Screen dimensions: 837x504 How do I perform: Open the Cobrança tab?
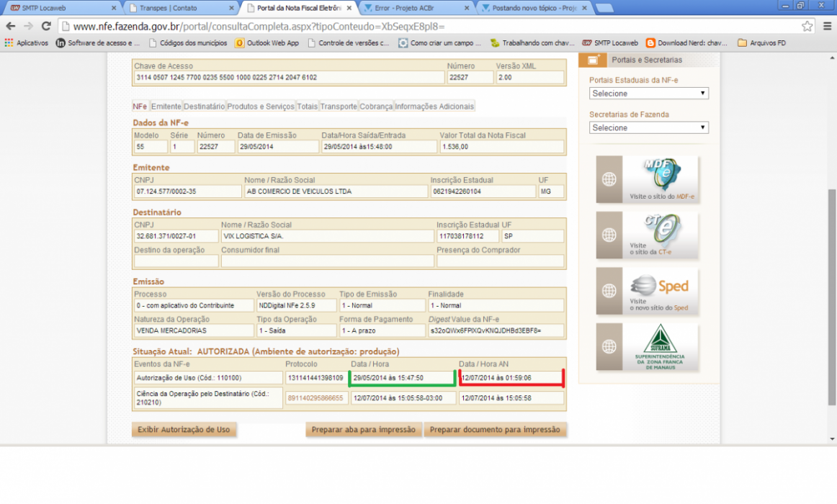pos(376,106)
